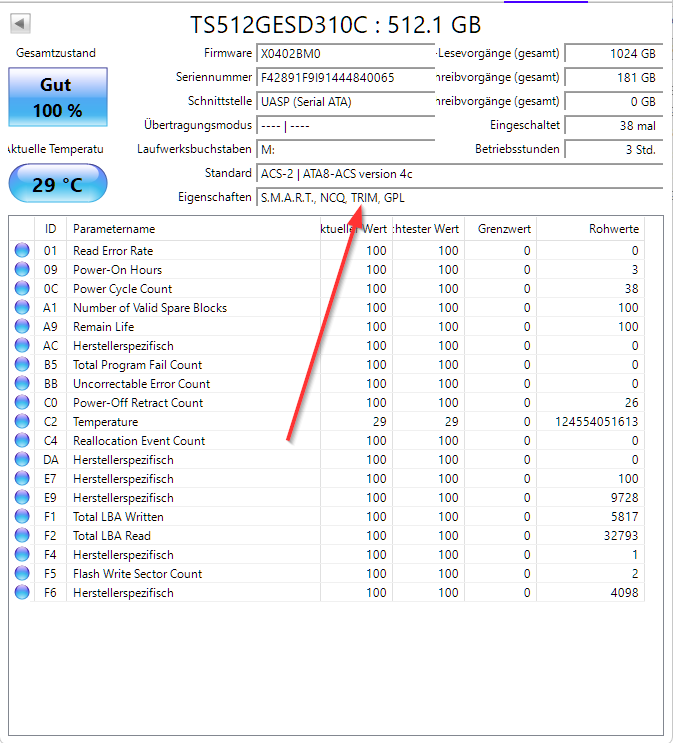Viewport: 673px width, 743px height.
Task: Click the Grenzwert column header
Action: click(x=500, y=229)
